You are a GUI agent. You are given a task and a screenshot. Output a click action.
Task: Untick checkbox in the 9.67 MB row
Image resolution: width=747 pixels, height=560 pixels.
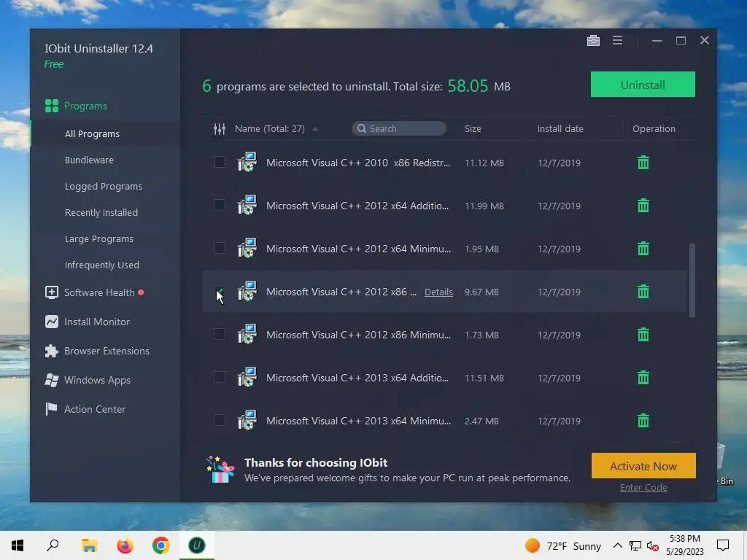click(219, 291)
